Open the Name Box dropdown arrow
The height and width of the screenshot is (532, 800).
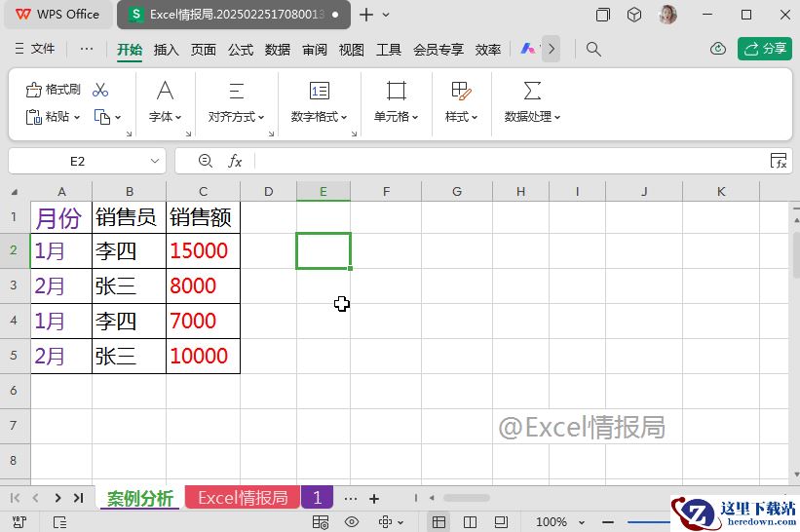(x=155, y=161)
